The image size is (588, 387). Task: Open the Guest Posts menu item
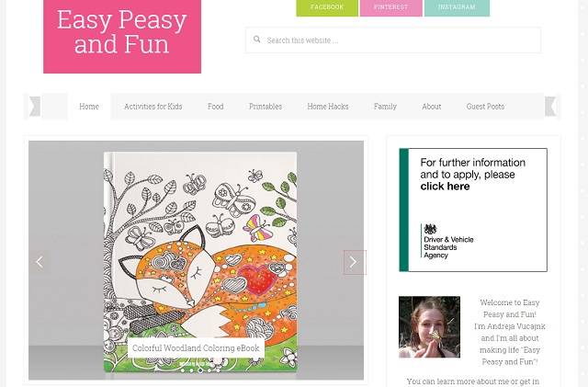pyautogui.click(x=485, y=107)
